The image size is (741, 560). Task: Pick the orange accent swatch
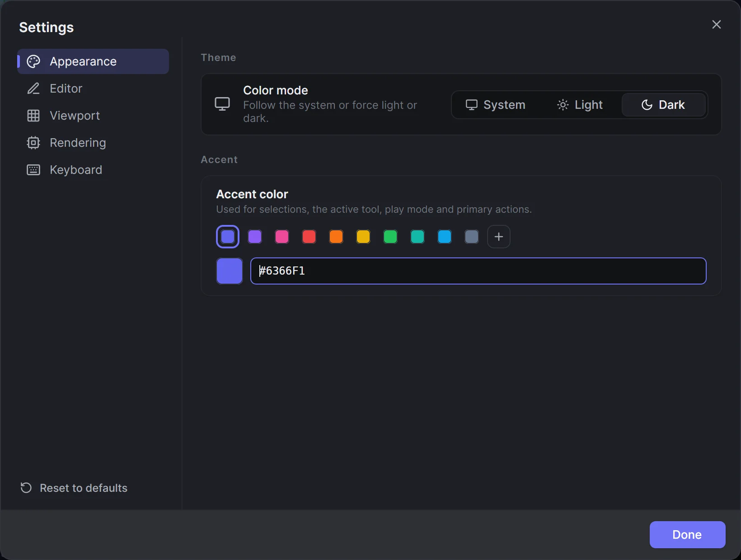click(x=336, y=237)
